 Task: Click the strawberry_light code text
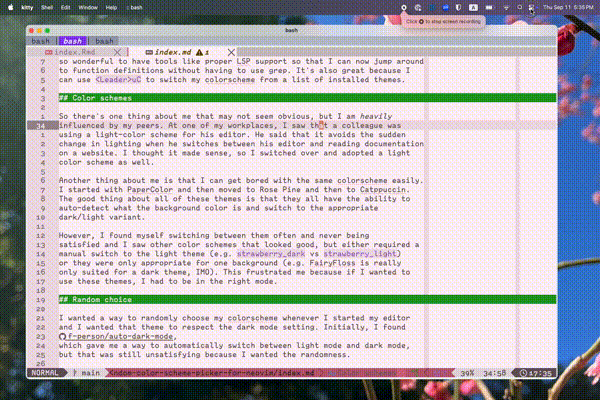360,254
